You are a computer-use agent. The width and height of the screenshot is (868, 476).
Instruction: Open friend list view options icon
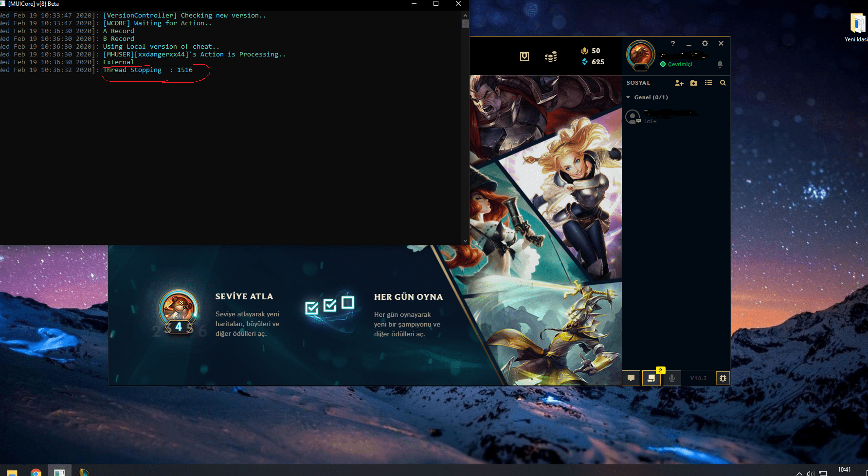pyautogui.click(x=708, y=83)
